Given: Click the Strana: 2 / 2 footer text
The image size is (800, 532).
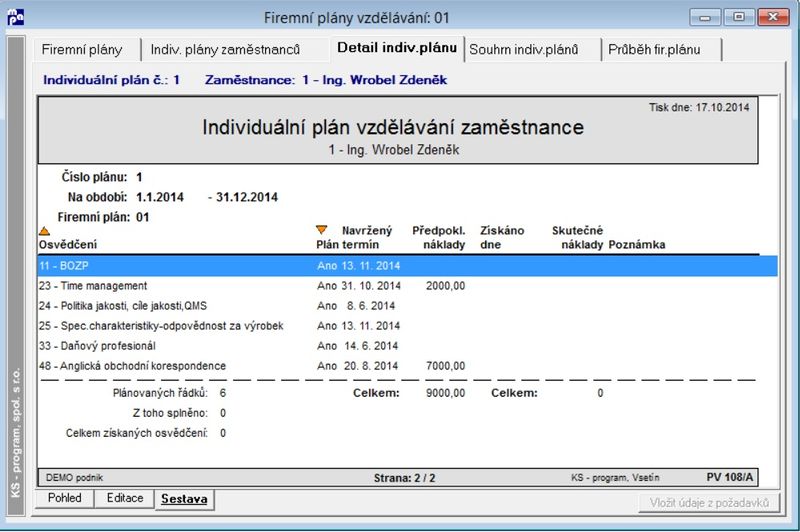Looking at the screenshot, I should [x=404, y=478].
